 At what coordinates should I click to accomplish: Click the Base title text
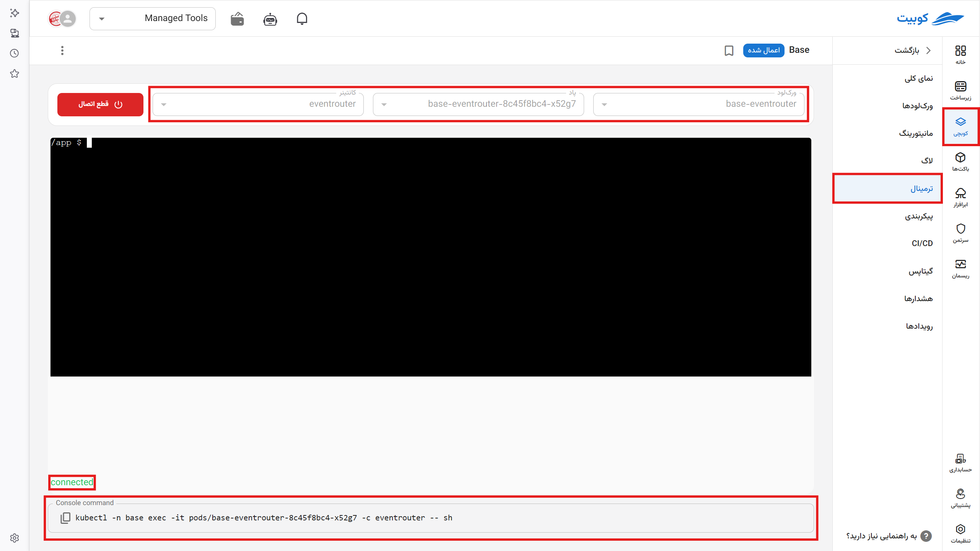click(x=799, y=50)
